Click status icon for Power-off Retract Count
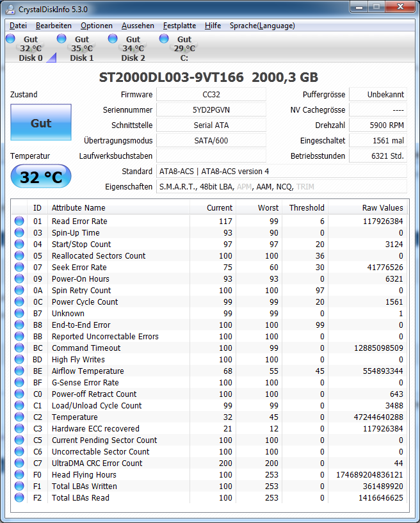This screenshot has height=523, width=420. coord(19,394)
